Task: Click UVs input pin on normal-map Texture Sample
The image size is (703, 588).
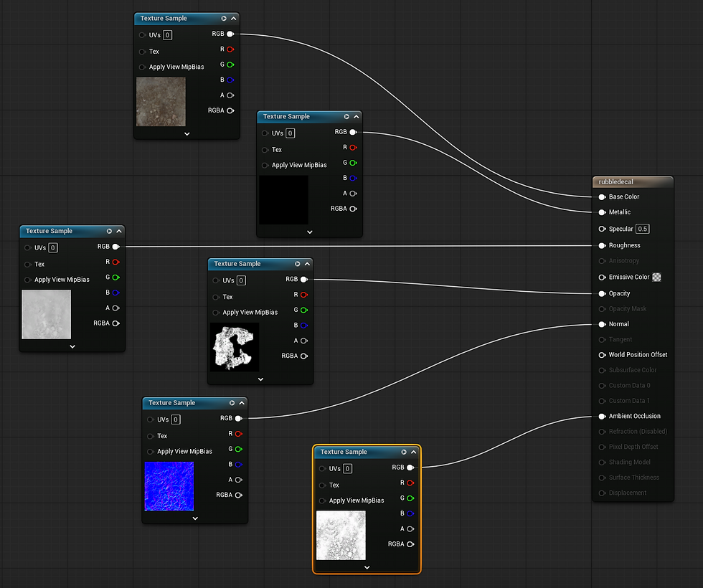Action: (x=151, y=420)
